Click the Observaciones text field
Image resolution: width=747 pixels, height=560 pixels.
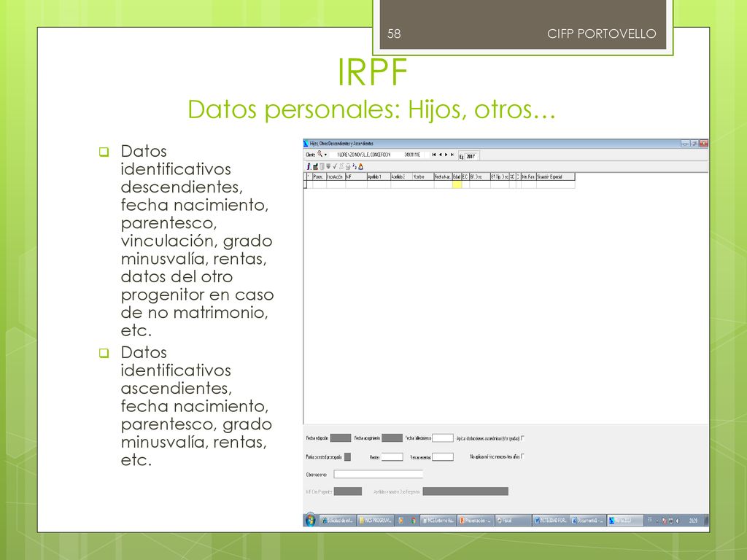click(x=379, y=474)
